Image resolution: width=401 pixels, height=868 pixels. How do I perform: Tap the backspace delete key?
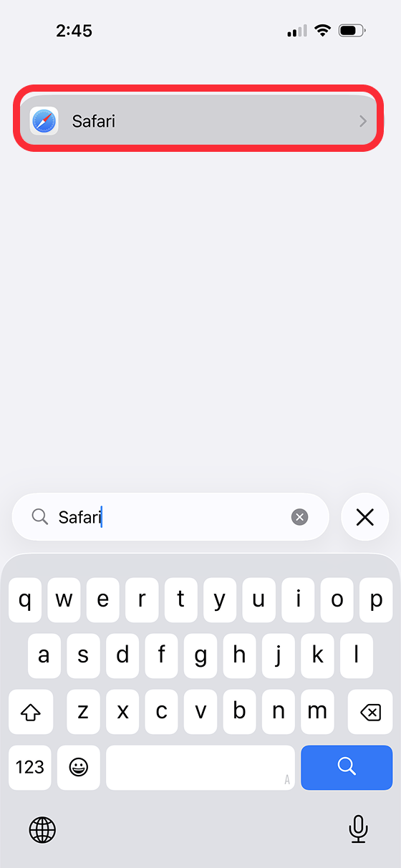(370, 712)
